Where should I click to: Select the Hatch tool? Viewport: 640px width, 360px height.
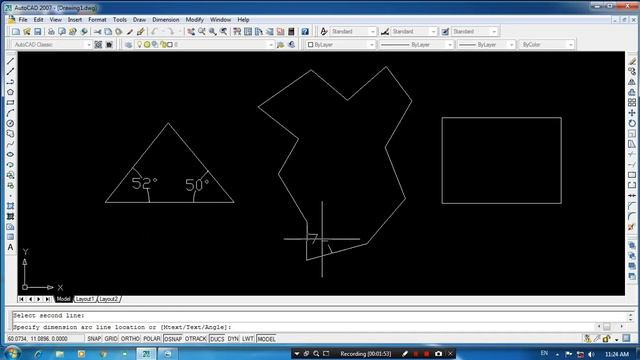11,206
